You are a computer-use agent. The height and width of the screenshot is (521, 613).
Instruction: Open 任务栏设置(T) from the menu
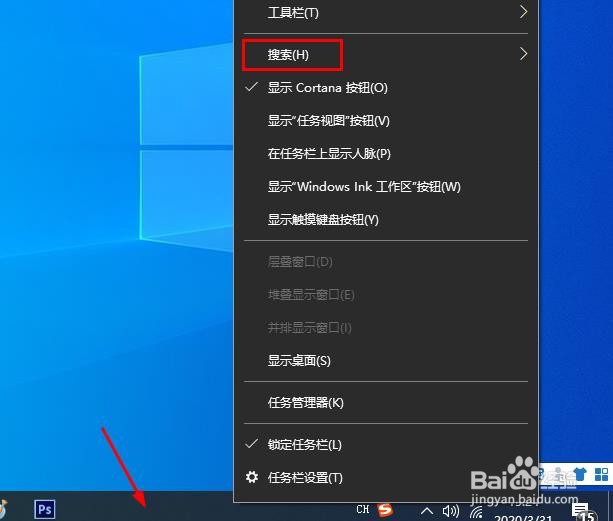point(385,478)
